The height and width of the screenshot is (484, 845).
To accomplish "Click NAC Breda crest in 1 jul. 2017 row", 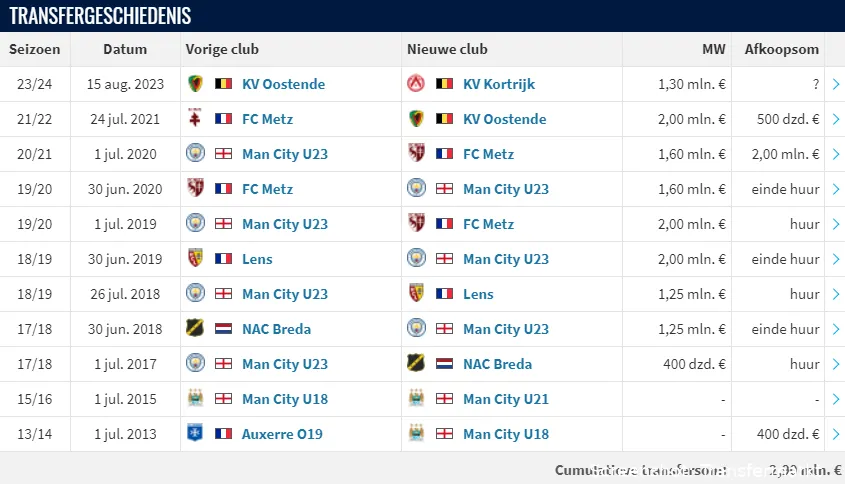I will 416,364.
